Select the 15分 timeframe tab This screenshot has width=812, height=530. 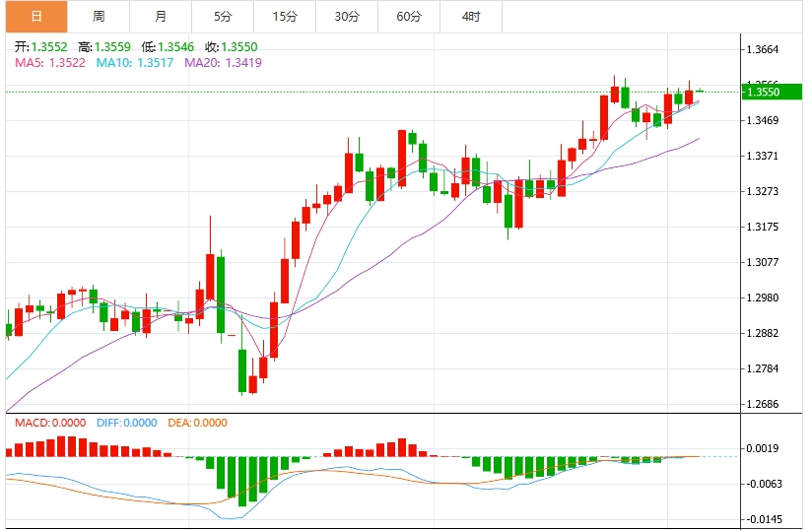pos(285,17)
